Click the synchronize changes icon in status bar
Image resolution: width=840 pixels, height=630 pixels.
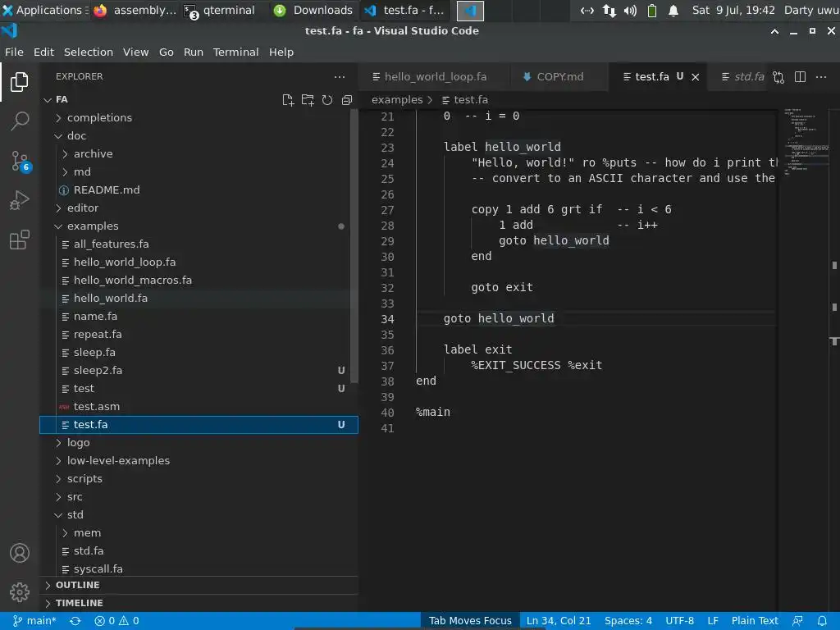(75, 621)
